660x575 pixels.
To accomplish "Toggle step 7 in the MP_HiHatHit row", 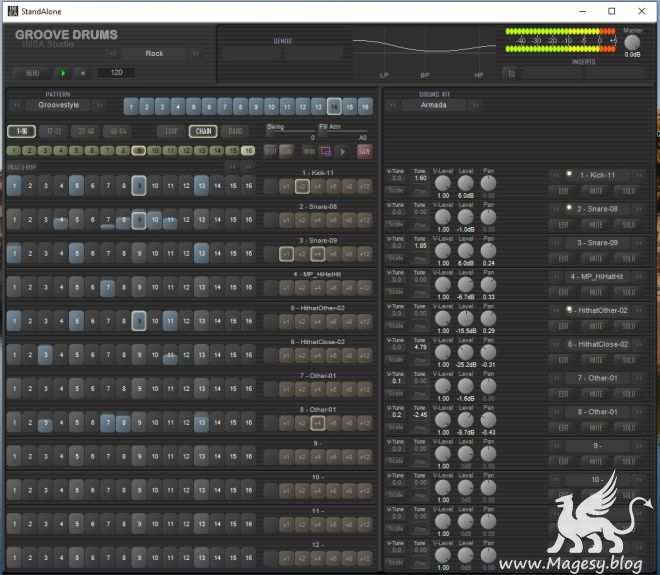I will click(x=108, y=287).
